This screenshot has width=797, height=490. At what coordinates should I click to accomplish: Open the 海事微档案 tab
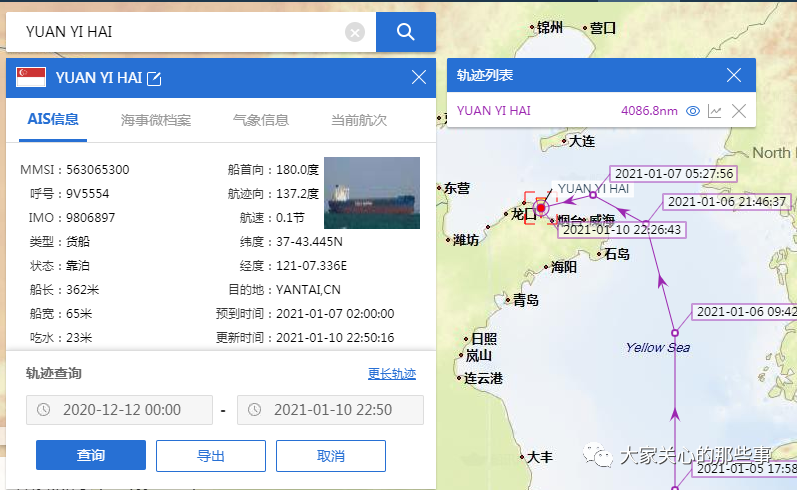(156, 120)
